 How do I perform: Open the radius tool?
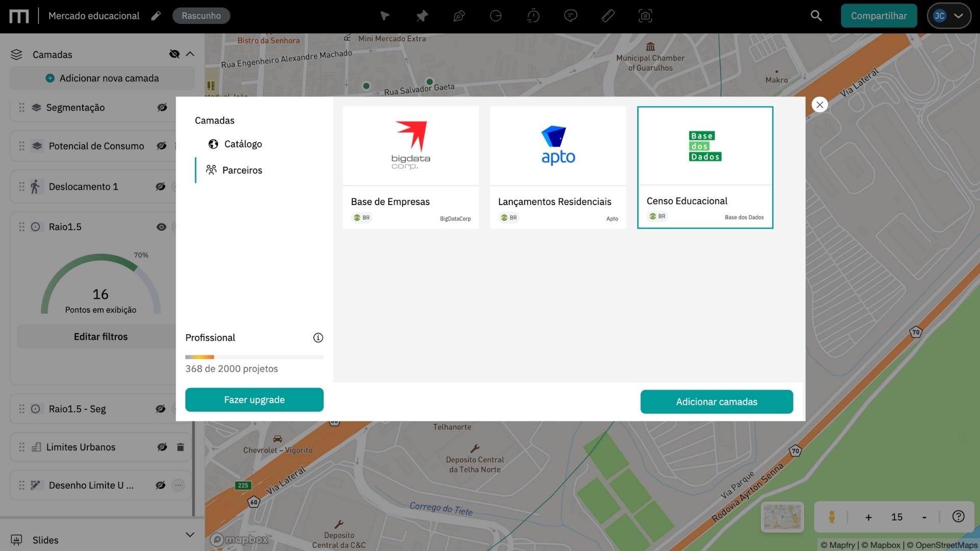(x=496, y=16)
